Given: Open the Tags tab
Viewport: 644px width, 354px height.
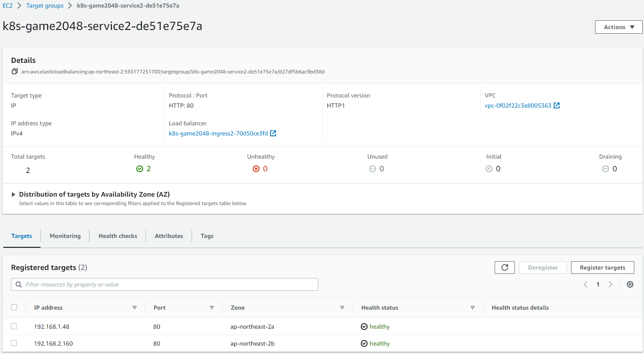Looking at the screenshot, I should point(207,236).
